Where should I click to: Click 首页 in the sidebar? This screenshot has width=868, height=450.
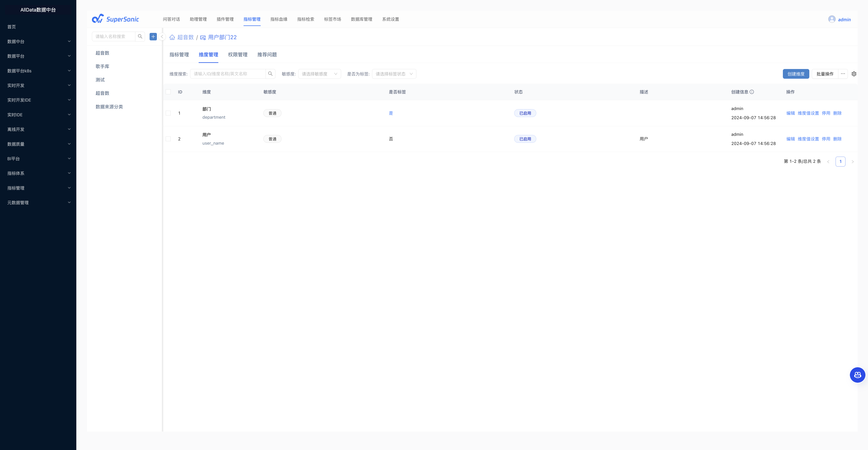pos(12,27)
